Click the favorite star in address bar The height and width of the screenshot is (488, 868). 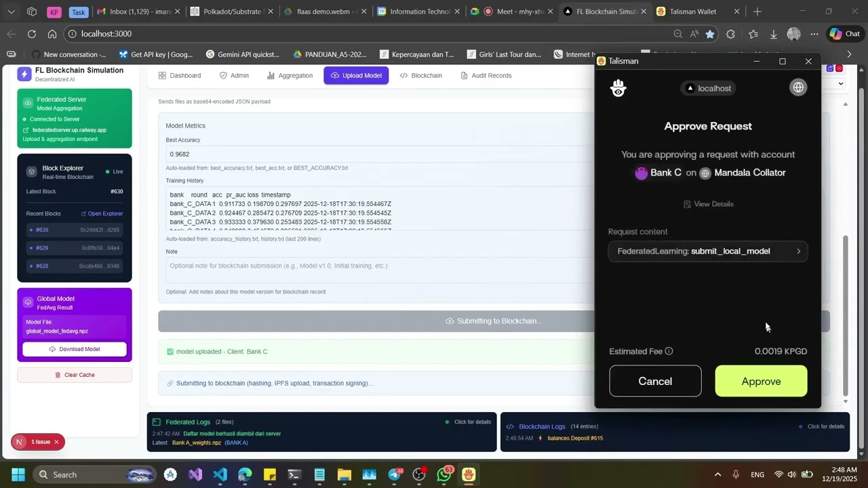tap(709, 34)
